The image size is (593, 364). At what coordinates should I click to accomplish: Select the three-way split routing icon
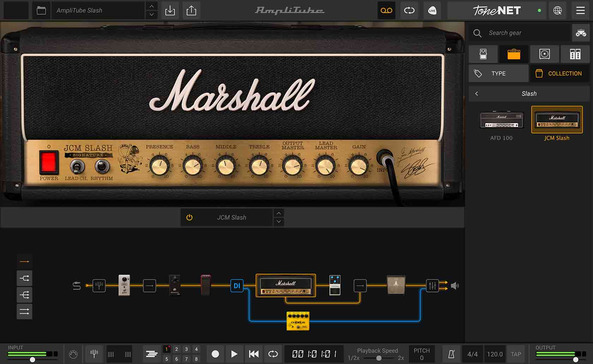pyautogui.click(x=24, y=295)
